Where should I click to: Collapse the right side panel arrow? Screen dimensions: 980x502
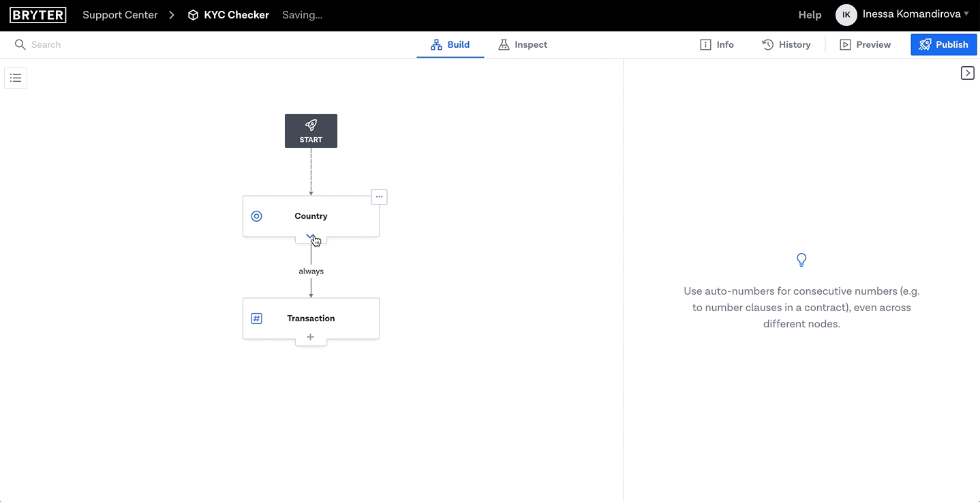(x=968, y=72)
